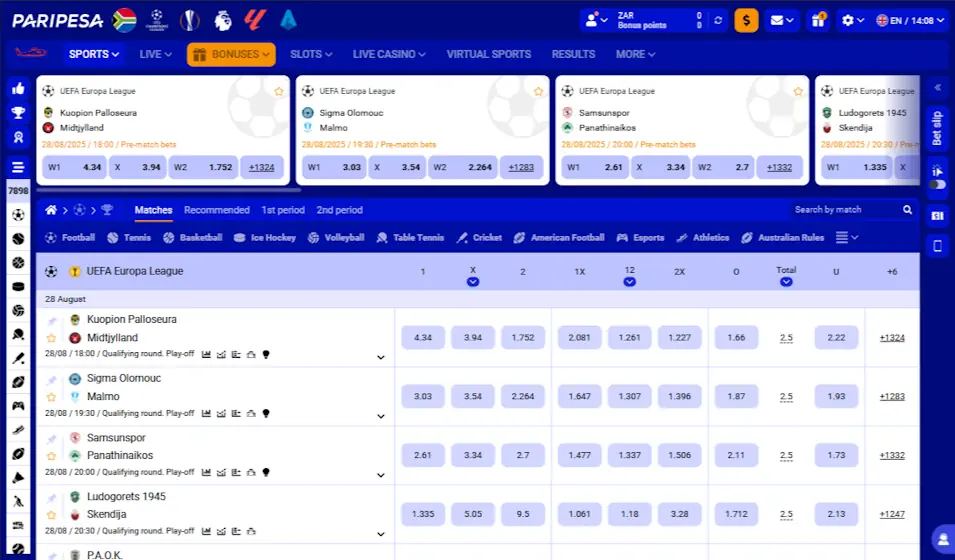Open the EN language and time dropdown
The width and height of the screenshot is (955, 560).
tap(910, 21)
